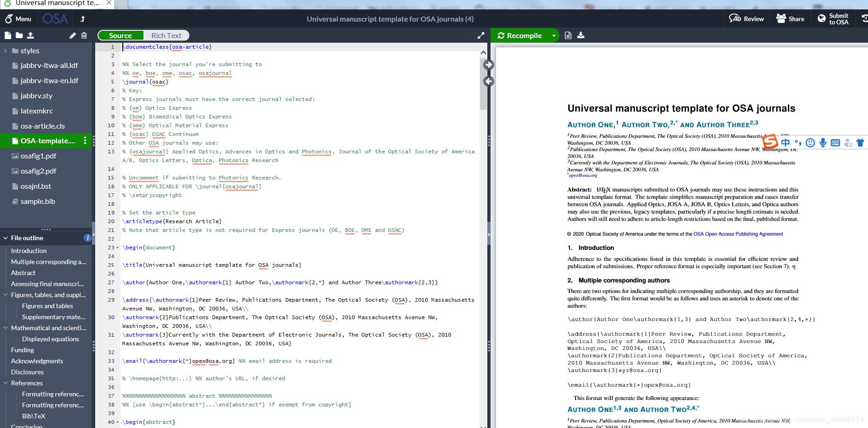Open the IME emoji panel

pyautogui.click(x=811, y=143)
